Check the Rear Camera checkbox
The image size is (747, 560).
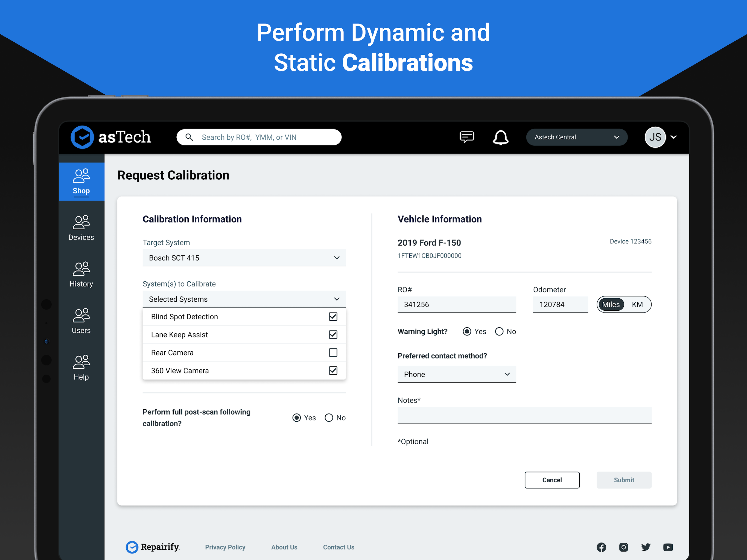coord(333,352)
